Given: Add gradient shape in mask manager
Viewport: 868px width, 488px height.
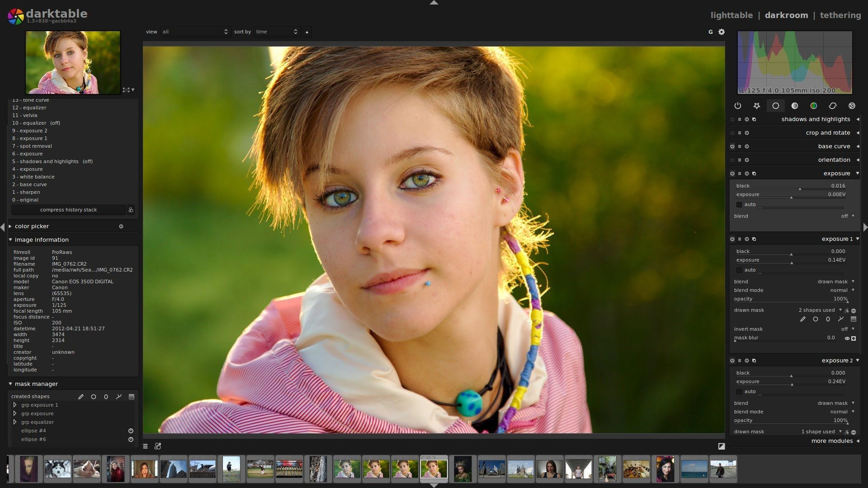Looking at the screenshot, I should [132, 397].
